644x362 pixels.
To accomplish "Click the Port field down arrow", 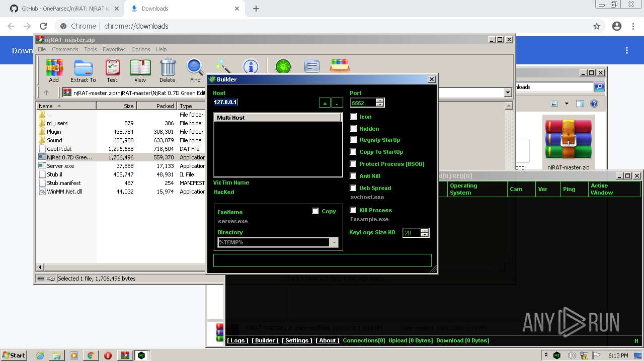I will (x=380, y=105).
